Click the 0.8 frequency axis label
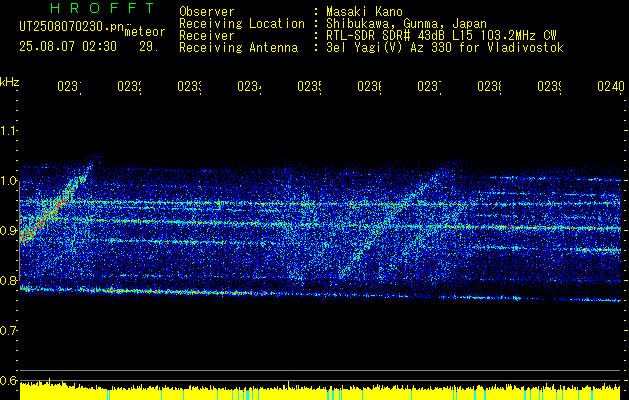The width and height of the screenshot is (629, 400). pos(9,280)
